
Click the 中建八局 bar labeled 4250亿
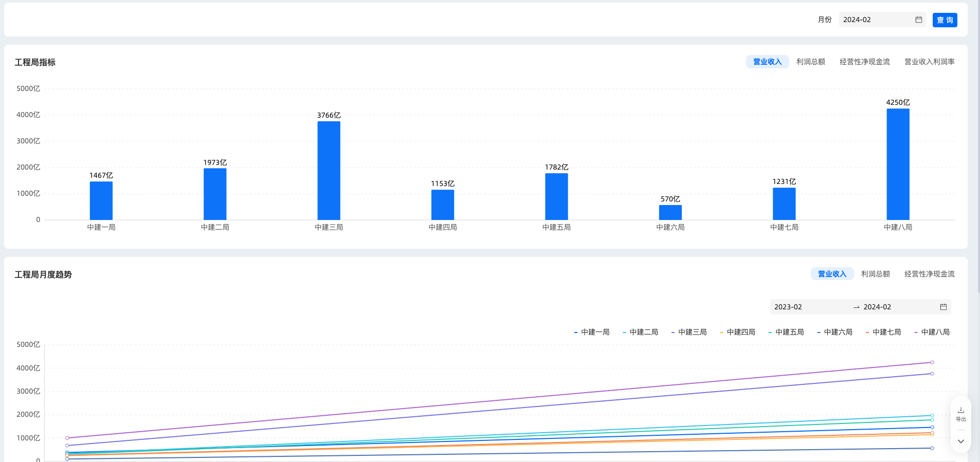(898, 164)
